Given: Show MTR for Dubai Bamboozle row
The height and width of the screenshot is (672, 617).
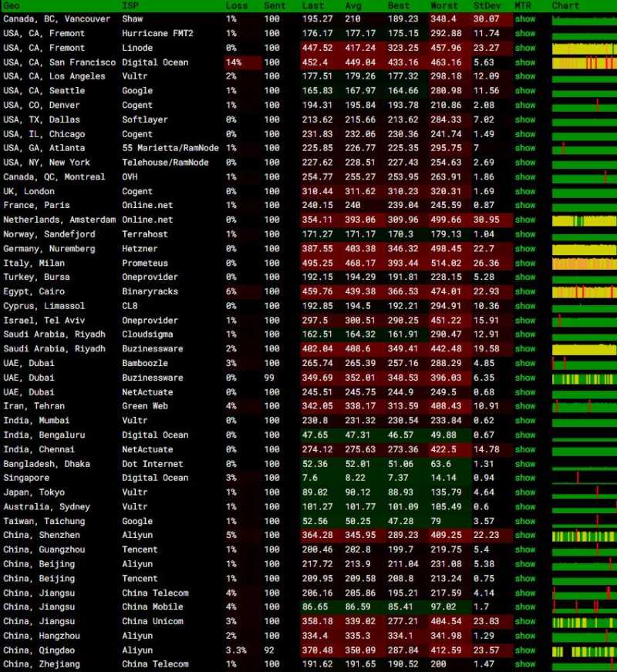Looking at the screenshot, I should [525, 363].
